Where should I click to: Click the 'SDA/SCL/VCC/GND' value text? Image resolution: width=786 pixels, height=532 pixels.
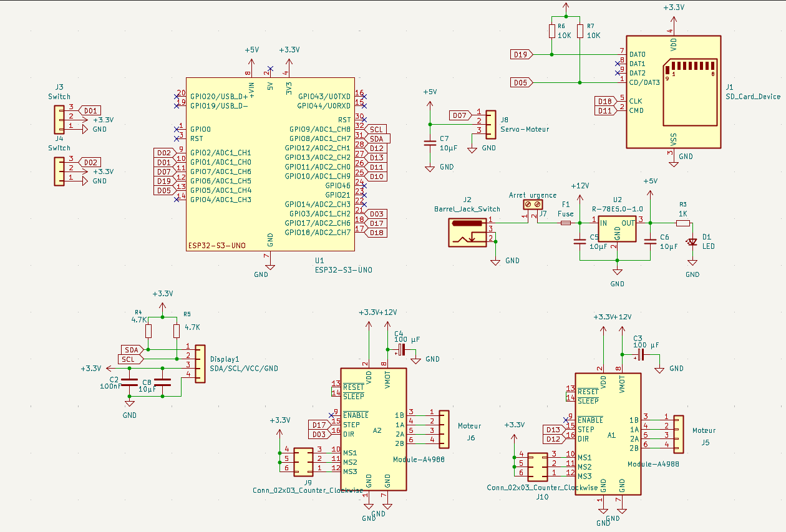coord(245,369)
